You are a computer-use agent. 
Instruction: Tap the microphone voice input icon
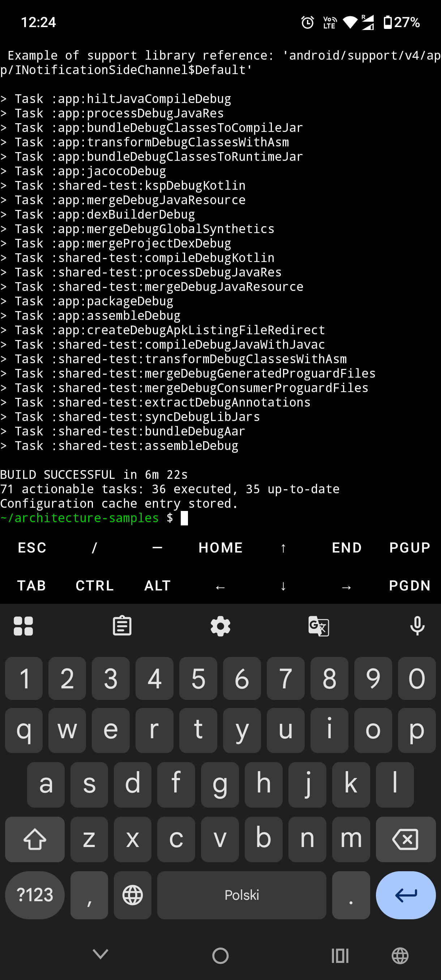[417, 626]
